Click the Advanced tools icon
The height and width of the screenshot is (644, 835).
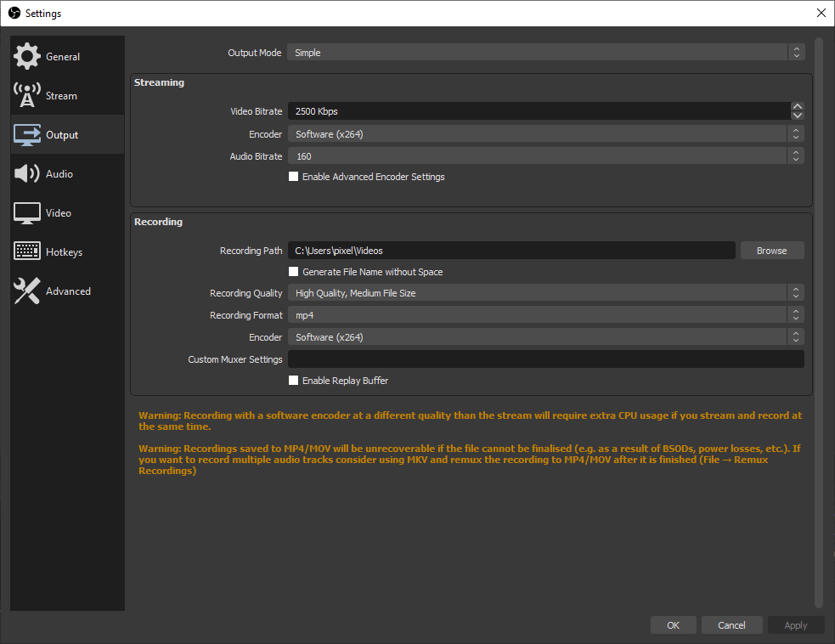26,291
